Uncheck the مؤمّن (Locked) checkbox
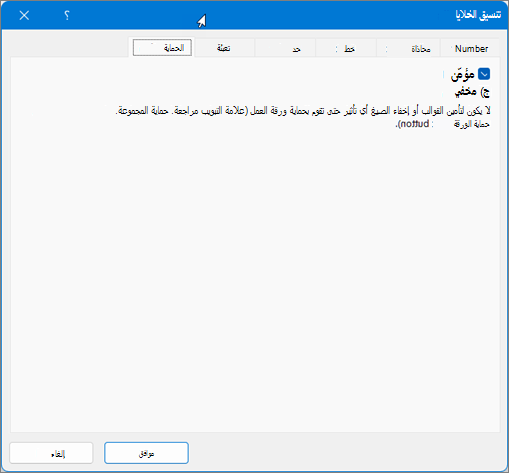 [484, 74]
